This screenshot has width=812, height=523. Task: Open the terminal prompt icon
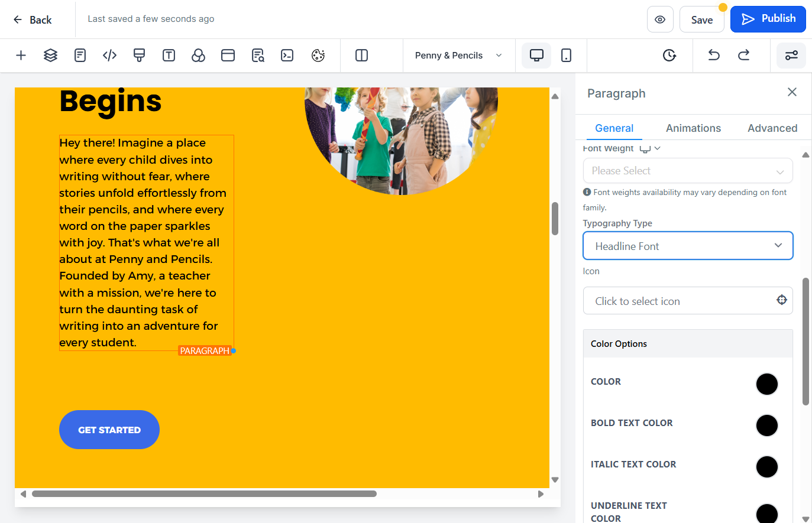[287, 56]
